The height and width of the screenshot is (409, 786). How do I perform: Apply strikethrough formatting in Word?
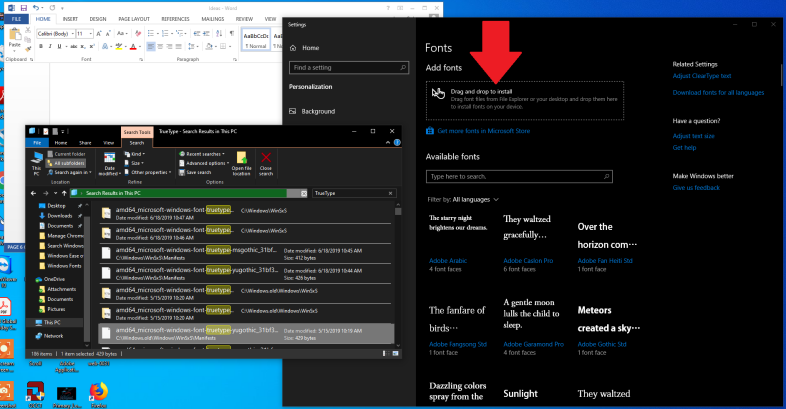pos(74,47)
